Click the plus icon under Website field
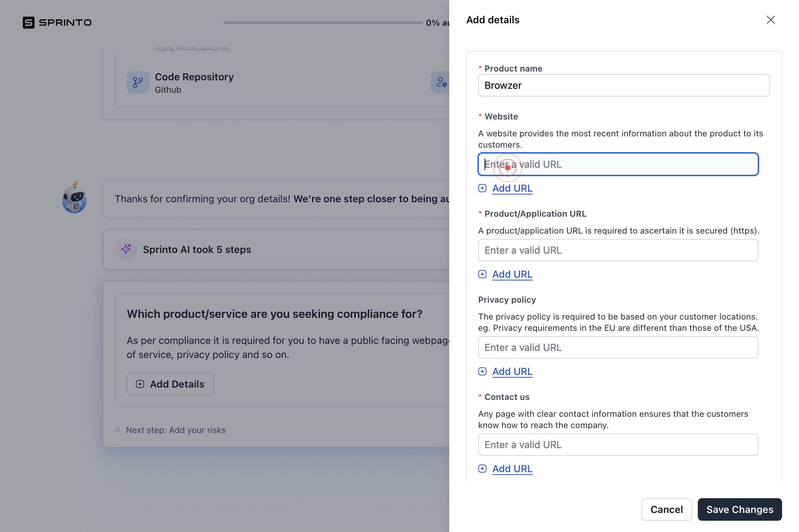The width and height of the screenshot is (799, 532). [x=482, y=188]
